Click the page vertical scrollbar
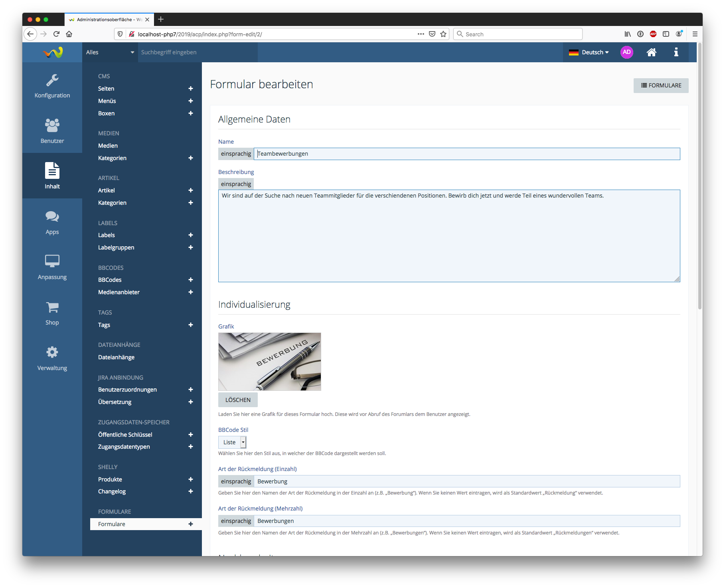Screen dimensions: 725x588 click(699, 176)
